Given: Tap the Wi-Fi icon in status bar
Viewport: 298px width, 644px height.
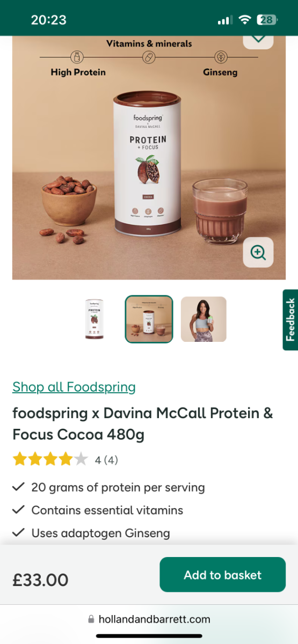Looking at the screenshot, I should point(245,20).
